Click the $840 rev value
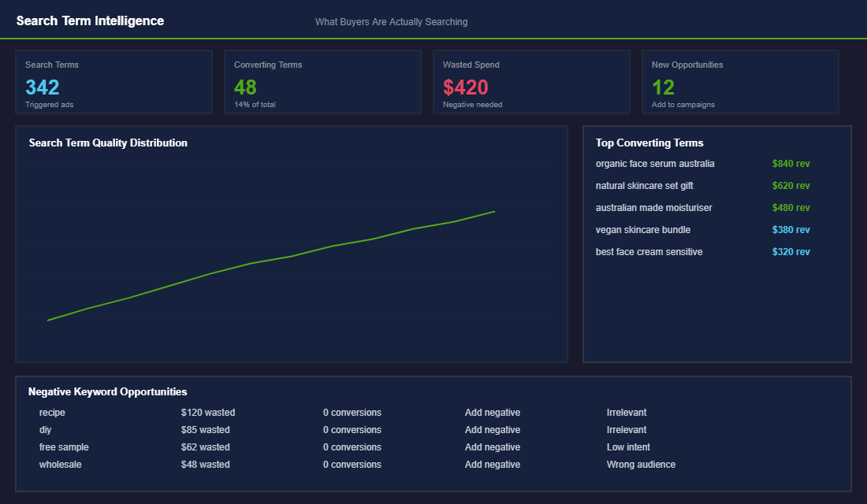This screenshot has width=867, height=504. click(x=791, y=163)
